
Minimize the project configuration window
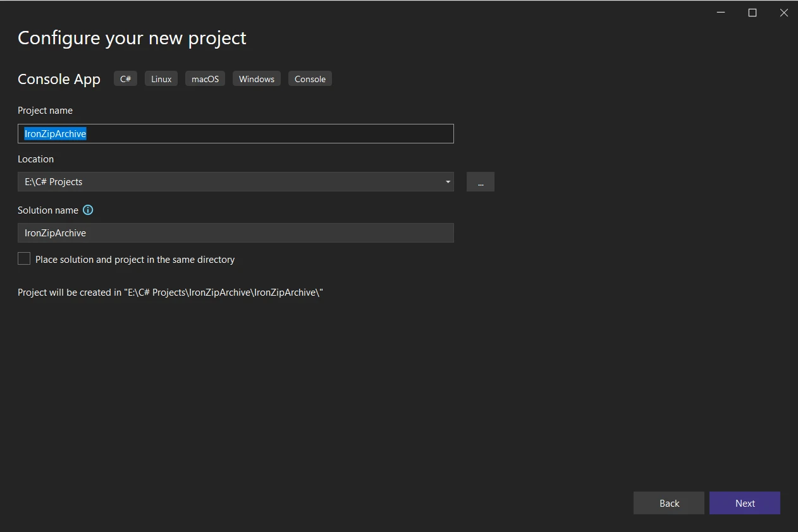pos(721,13)
